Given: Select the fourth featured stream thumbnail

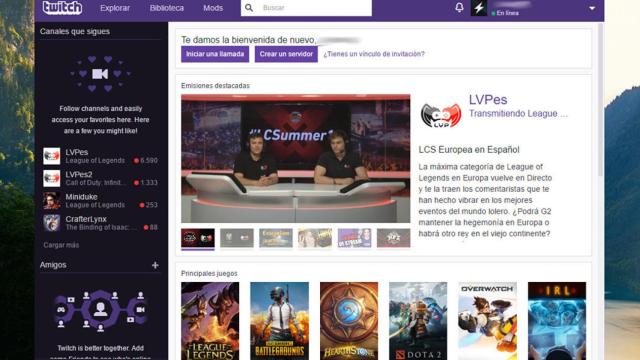Looking at the screenshot, I should (315, 238).
